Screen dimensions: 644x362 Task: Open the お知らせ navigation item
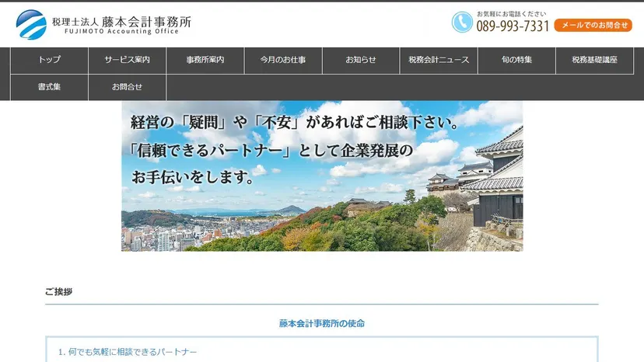pos(361,60)
